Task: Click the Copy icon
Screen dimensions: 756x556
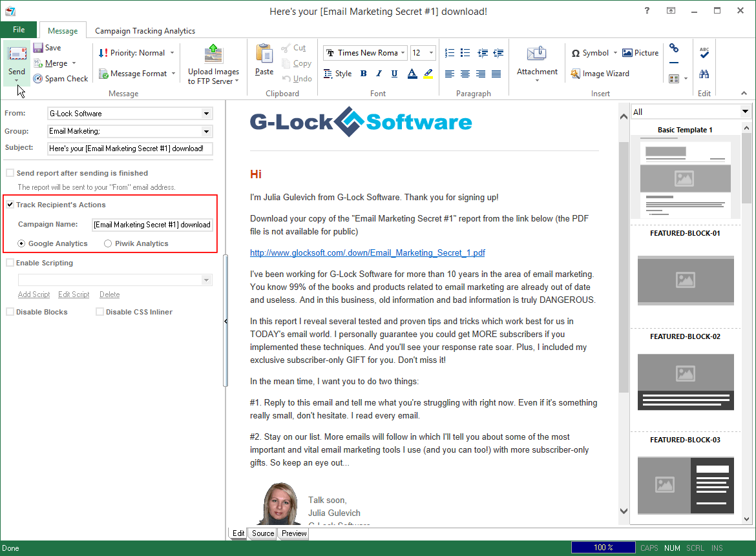Action: [286, 63]
